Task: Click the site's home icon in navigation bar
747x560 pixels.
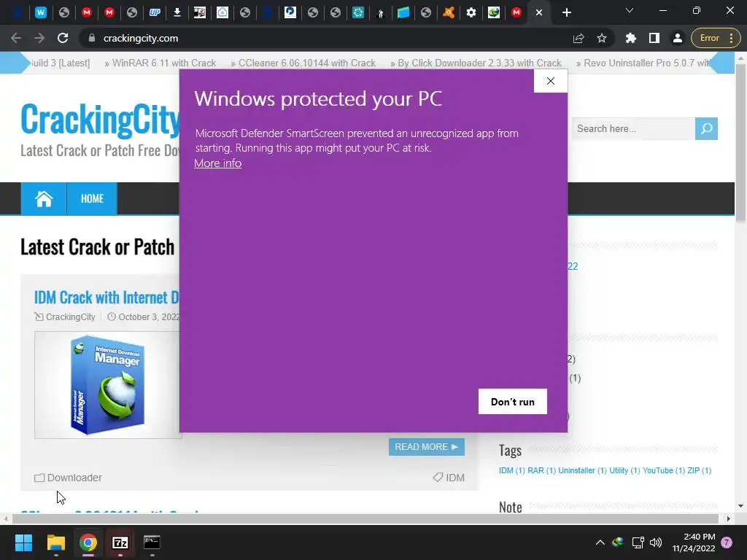Action: 43,198
